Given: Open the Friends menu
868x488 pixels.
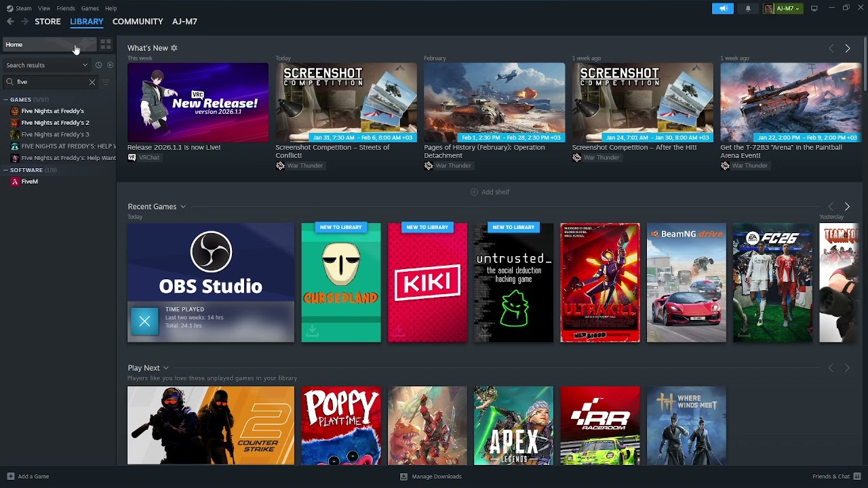Looking at the screenshot, I should (x=66, y=8).
